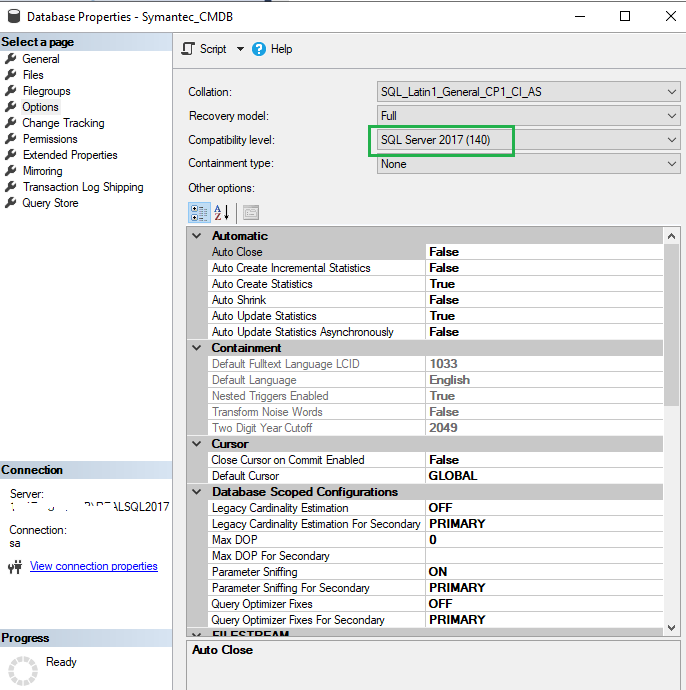Click the property grid scroll up arrow
The image size is (686, 690).
(671, 236)
